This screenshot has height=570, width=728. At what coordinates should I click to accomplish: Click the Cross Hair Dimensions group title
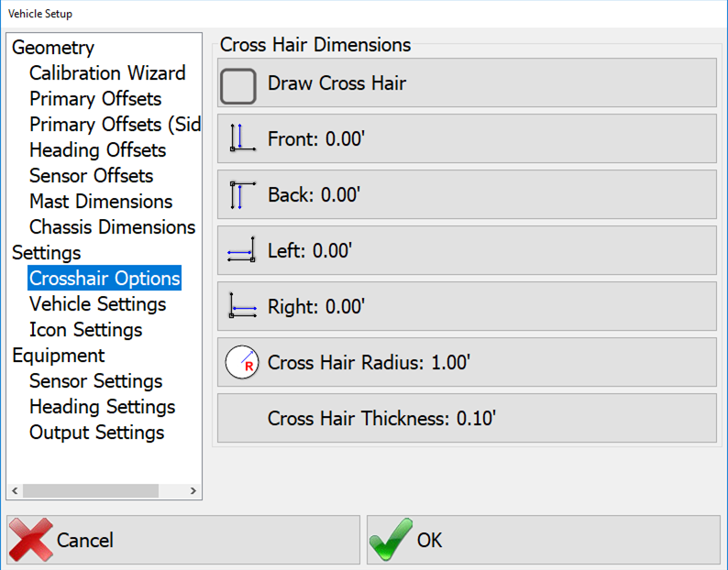pos(315,45)
